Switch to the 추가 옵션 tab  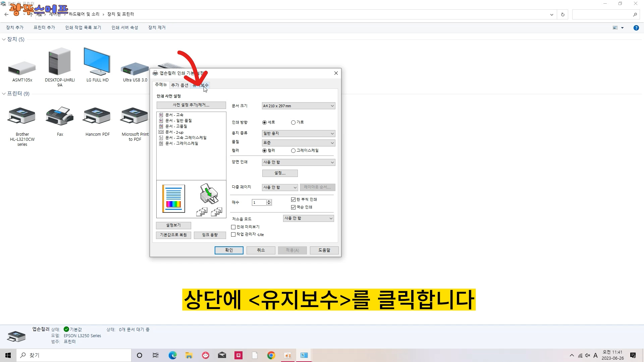[x=179, y=85]
